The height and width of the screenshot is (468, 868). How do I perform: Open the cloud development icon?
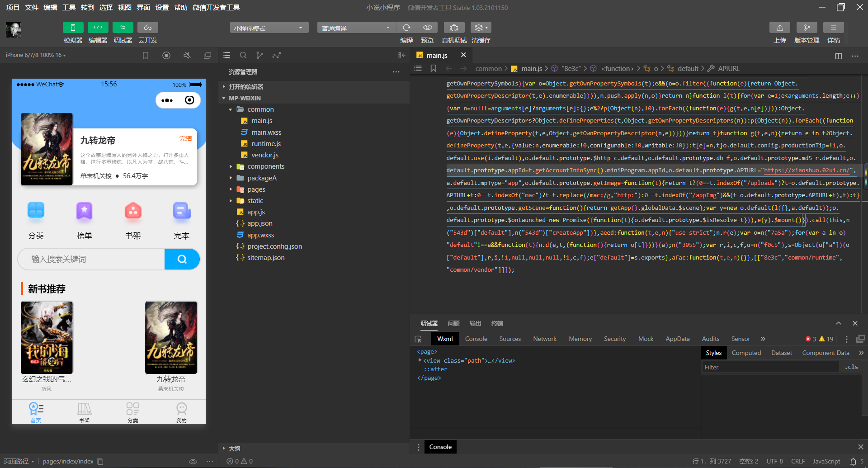click(147, 28)
